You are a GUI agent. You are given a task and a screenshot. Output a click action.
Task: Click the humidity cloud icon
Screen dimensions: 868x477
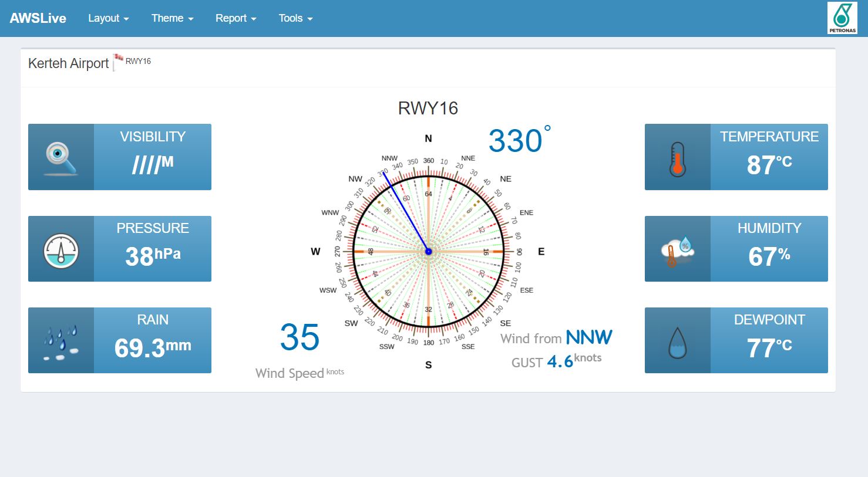[x=677, y=251]
